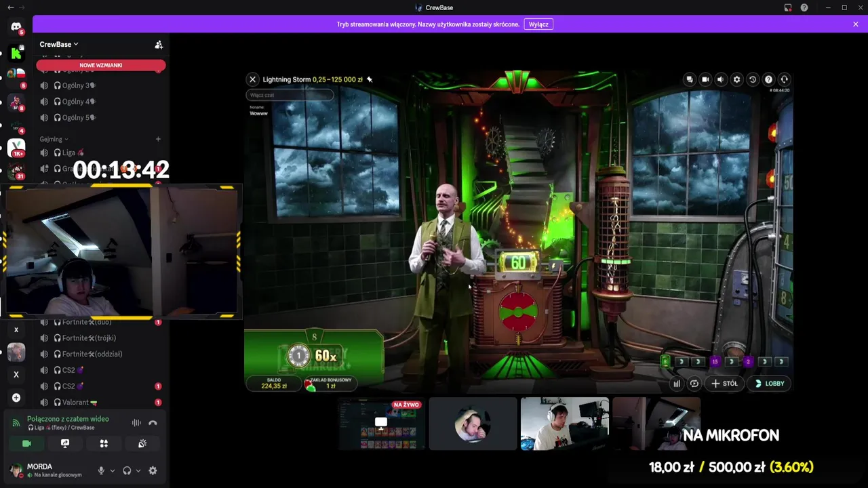Select the video tile of the person with a hand on their face
The image size is (868, 488).
coord(473,424)
